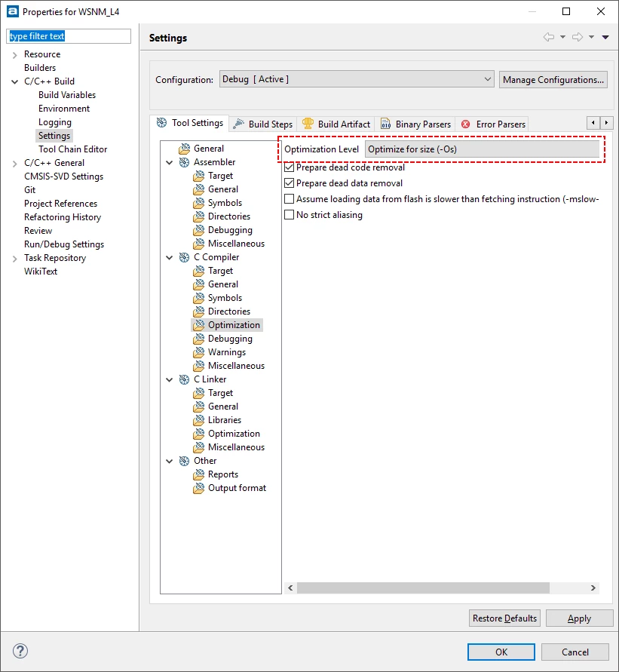Viewport: 619px width, 672px height.
Task: Select Project References entry
Action: 61,204
